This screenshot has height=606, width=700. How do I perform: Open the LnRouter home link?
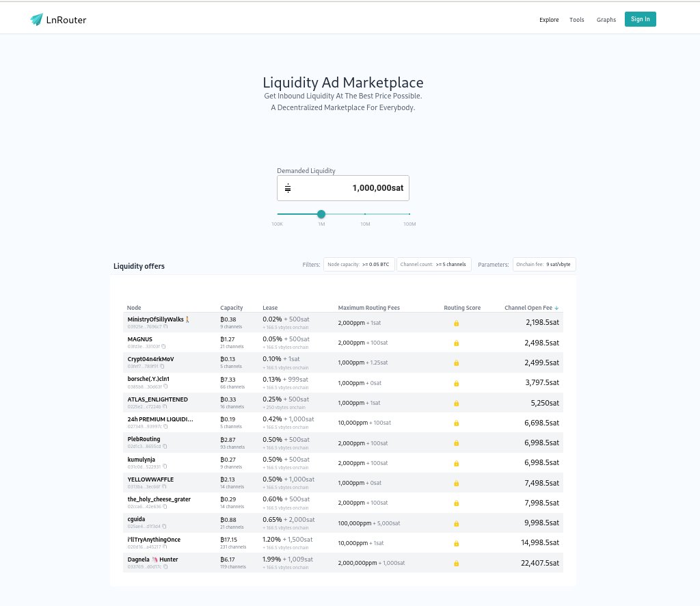pos(59,20)
